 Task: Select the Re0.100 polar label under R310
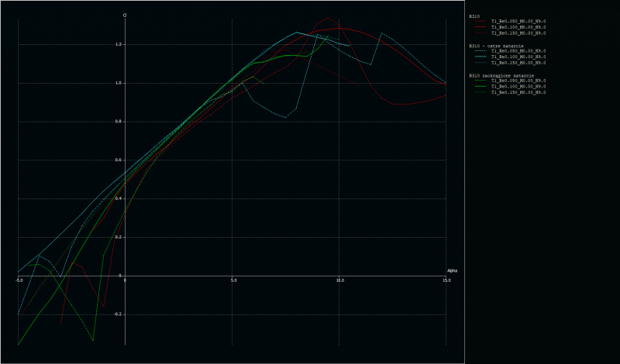[518, 27]
